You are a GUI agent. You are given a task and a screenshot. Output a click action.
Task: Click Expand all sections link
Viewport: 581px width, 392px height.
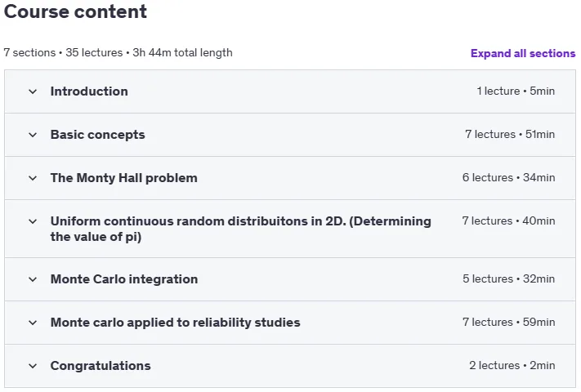[523, 53]
